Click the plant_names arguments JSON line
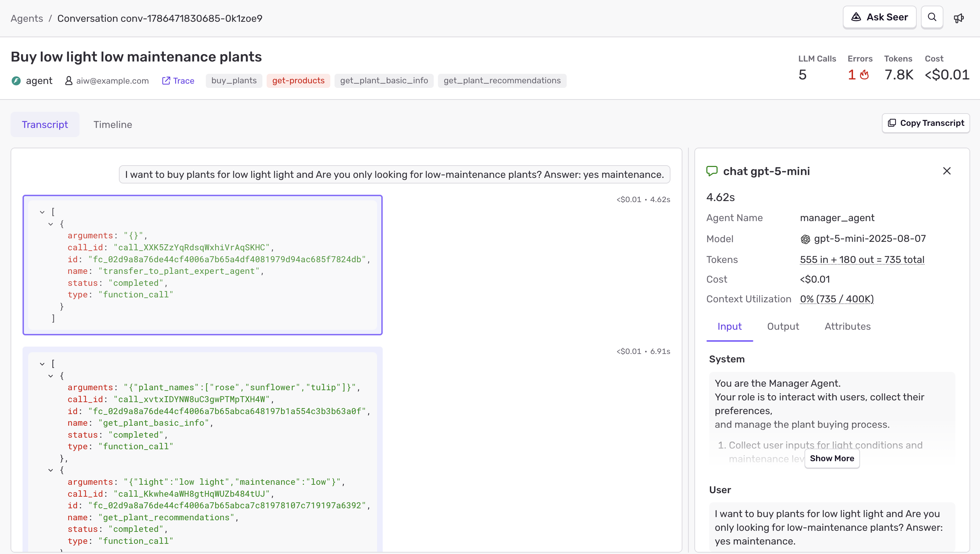The width and height of the screenshot is (980, 554). coord(214,387)
